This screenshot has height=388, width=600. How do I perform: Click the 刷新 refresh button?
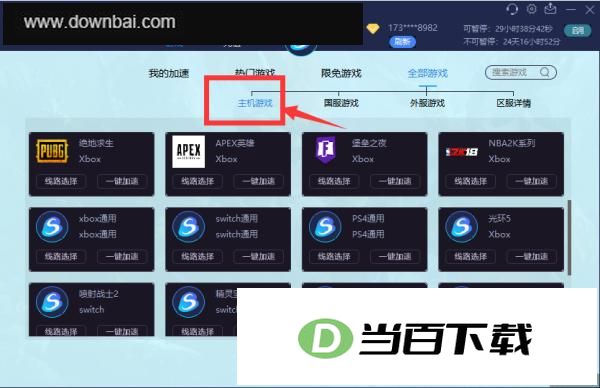[x=402, y=42]
